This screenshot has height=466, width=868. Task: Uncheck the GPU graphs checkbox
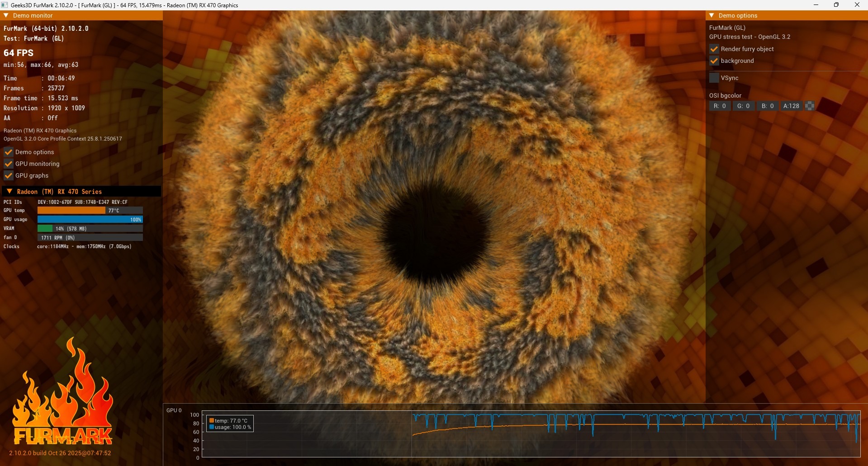point(8,175)
